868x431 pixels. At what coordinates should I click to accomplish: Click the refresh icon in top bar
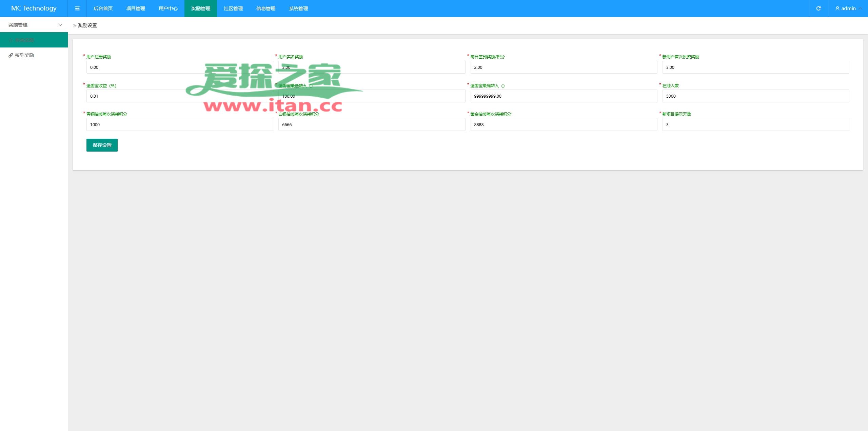[x=818, y=8]
